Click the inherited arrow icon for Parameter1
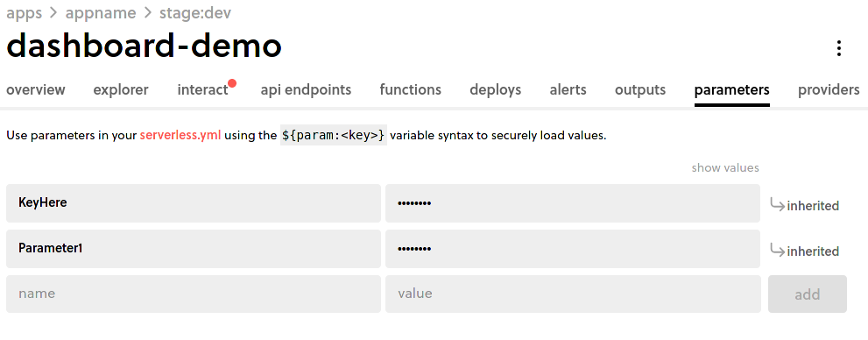Screen dimensions: 868x340 click(x=777, y=251)
